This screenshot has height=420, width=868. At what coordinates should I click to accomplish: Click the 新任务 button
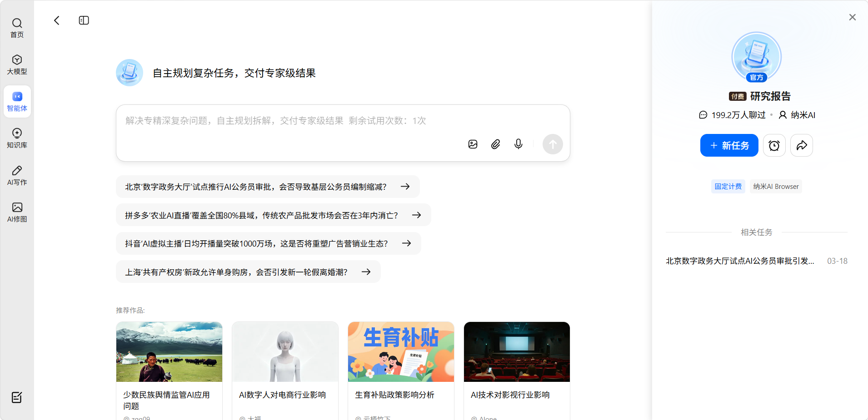[729, 145]
